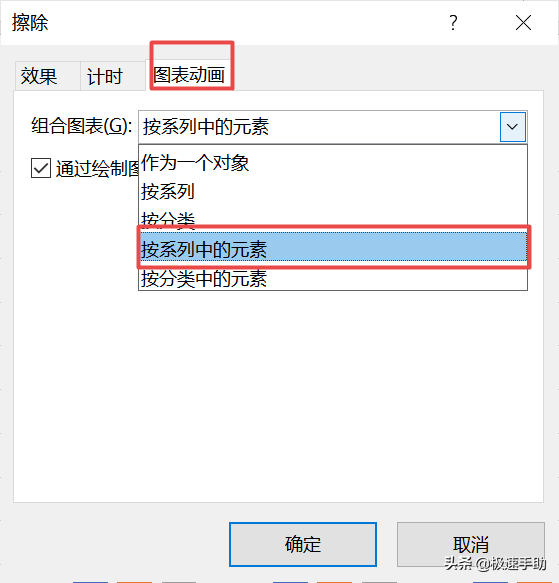Click the 组合图表(G) label
The height and width of the screenshot is (583, 559).
(x=81, y=126)
